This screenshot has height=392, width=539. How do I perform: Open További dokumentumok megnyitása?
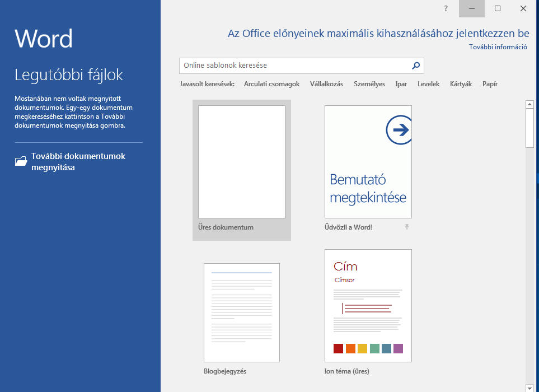(x=71, y=162)
